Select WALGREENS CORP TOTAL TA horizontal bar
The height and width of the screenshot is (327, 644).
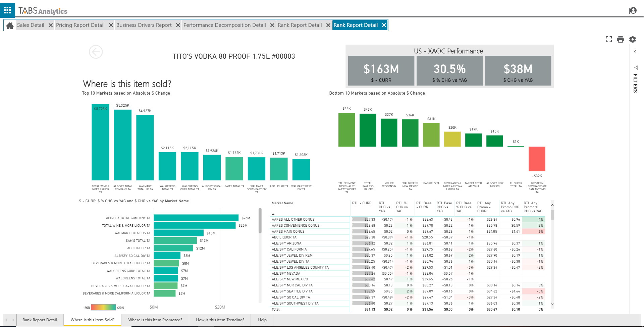coord(166,271)
